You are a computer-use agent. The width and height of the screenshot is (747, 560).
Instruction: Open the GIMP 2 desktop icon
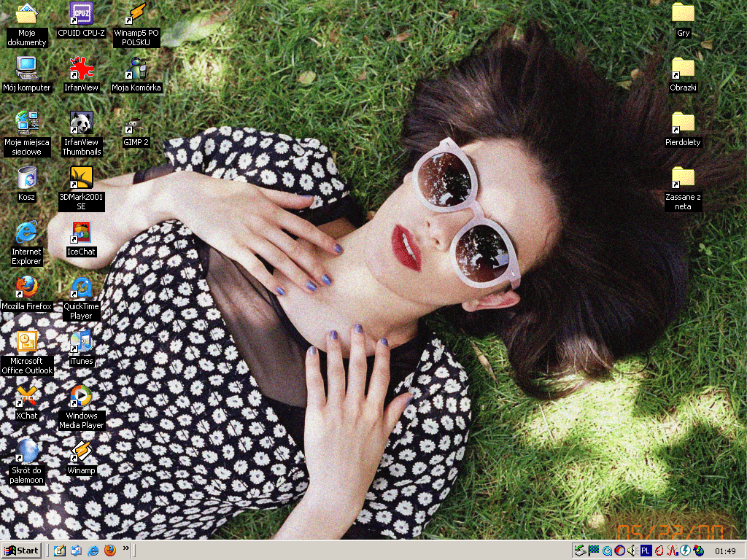(136, 124)
